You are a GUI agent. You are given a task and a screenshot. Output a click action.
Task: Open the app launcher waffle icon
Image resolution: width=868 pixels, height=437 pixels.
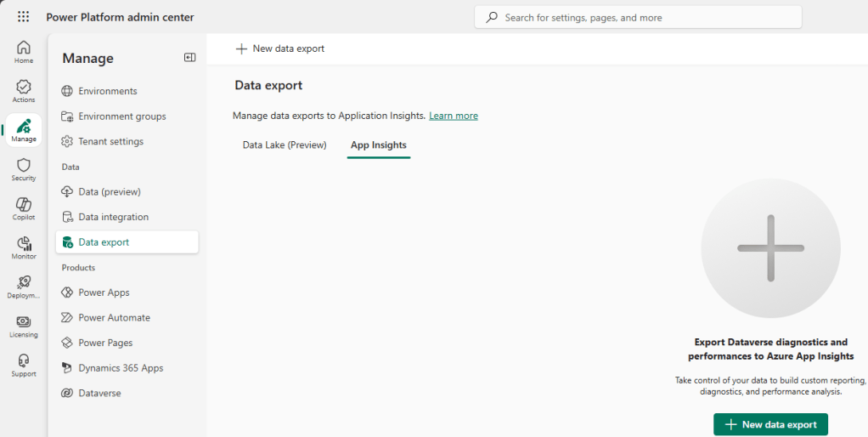(23, 17)
